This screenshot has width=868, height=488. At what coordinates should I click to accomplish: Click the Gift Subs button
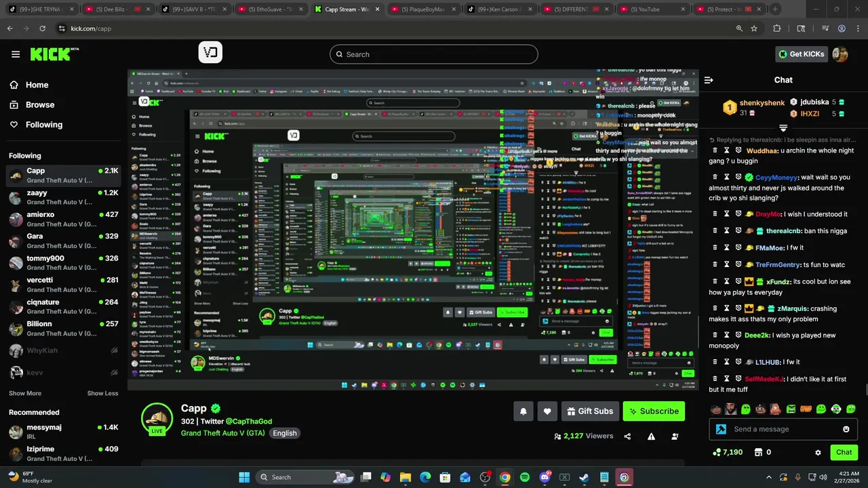589,411
